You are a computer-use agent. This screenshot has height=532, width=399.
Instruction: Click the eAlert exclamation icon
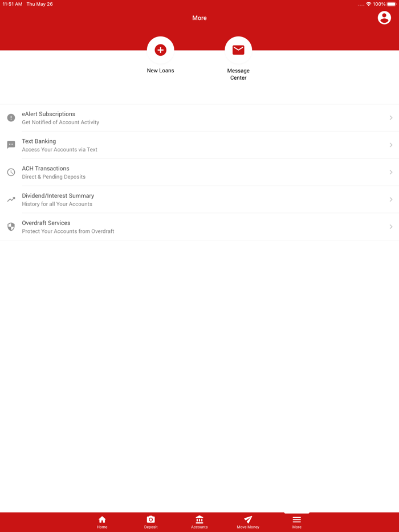point(11,118)
